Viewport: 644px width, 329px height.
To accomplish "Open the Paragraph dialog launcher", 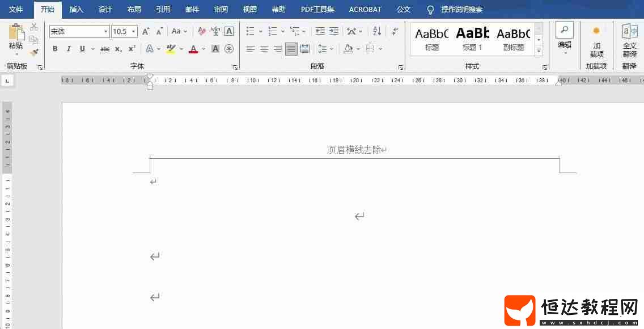I will click(x=401, y=68).
